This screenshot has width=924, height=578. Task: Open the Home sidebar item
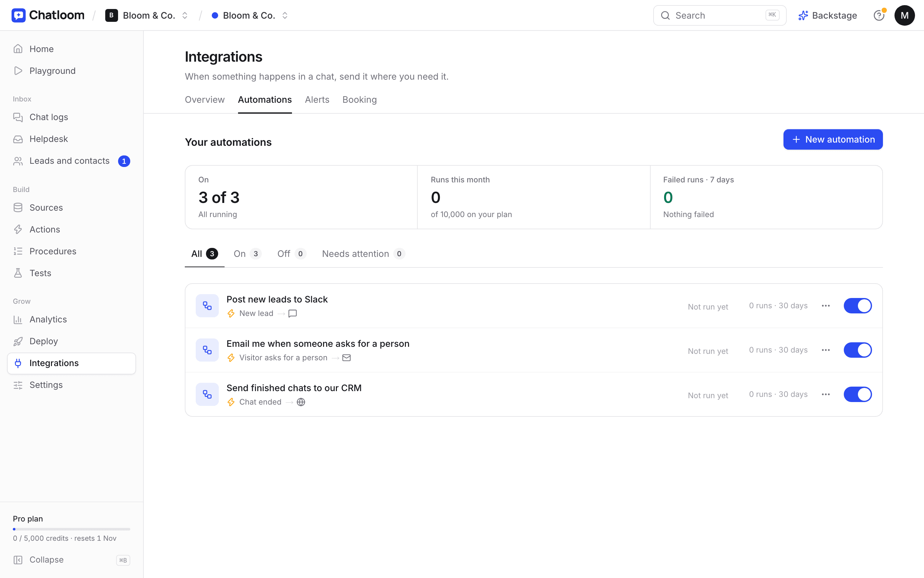[x=72, y=49]
